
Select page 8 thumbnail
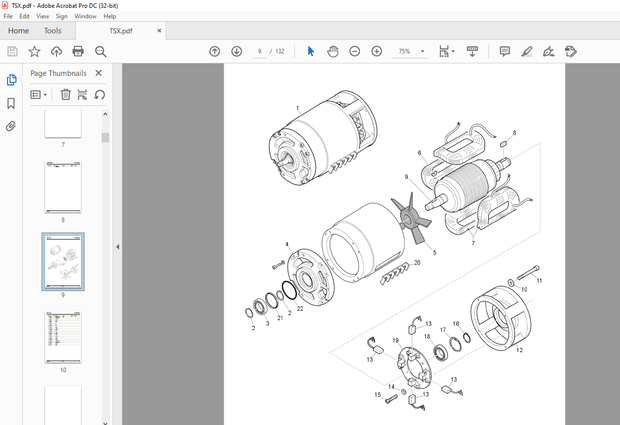coord(63,187)
